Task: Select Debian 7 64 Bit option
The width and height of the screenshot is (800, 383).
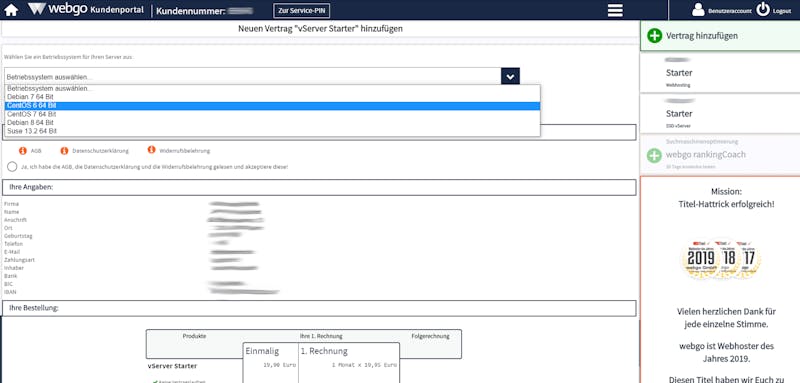Action: [272, 97]
